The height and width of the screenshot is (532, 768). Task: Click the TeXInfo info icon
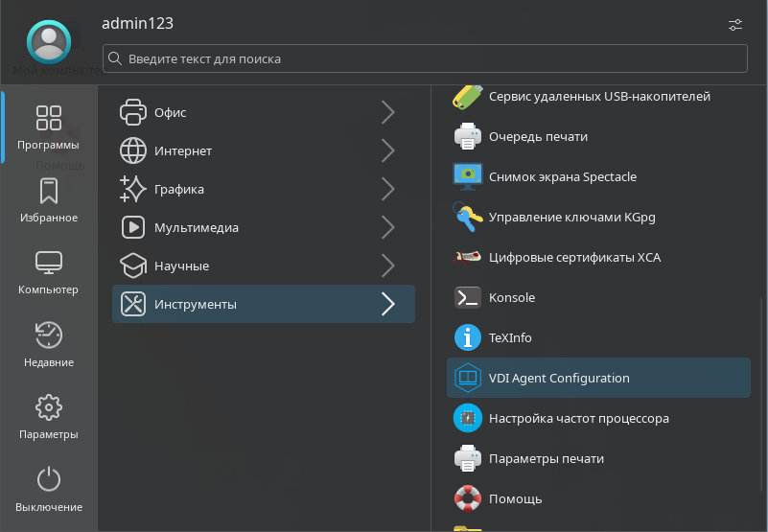click(x=467, y=338)
